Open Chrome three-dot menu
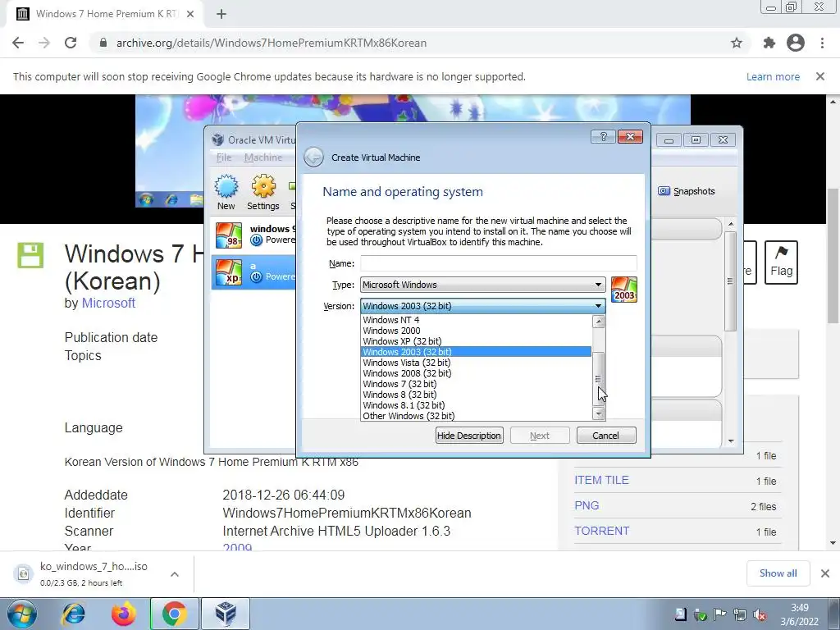 [822, 43]
